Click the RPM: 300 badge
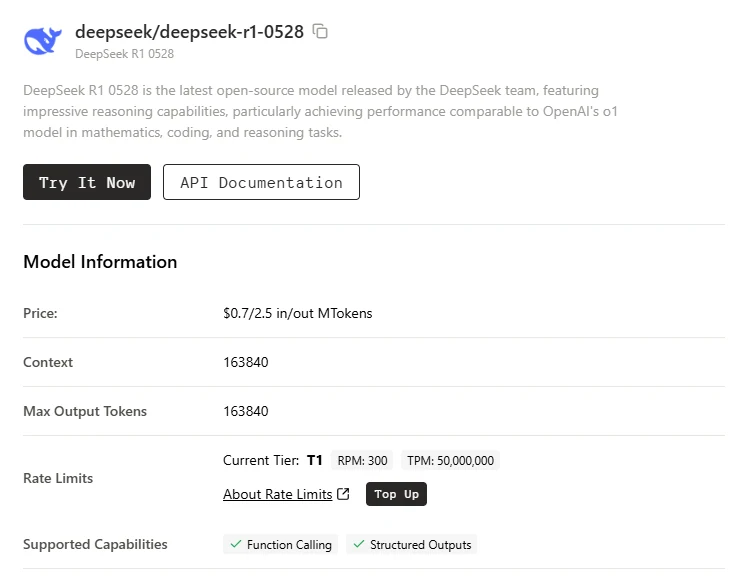737x583 pixels. 362,460
